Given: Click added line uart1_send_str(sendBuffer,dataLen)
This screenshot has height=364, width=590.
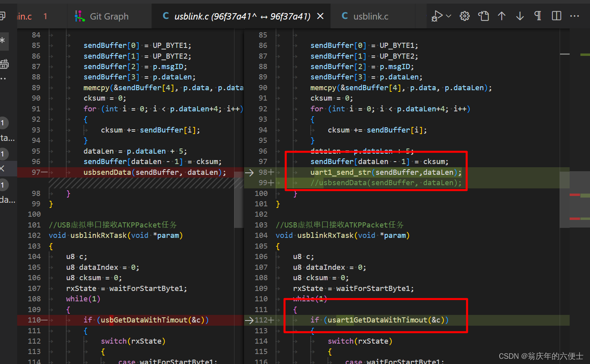Looking at the screenshot, I should point(386,172).
